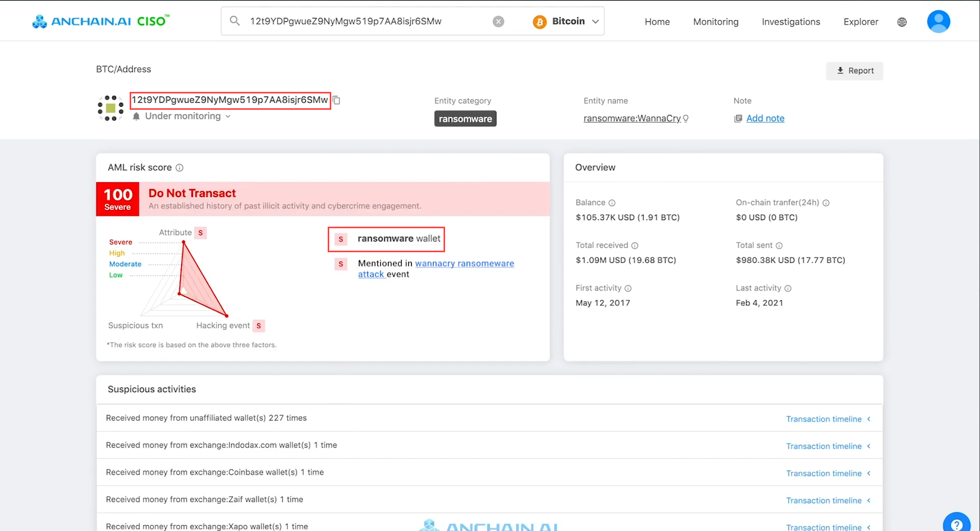Click the address identicon avatar
The width and height of the screenshot is (980, 531).
click(110, 108)
